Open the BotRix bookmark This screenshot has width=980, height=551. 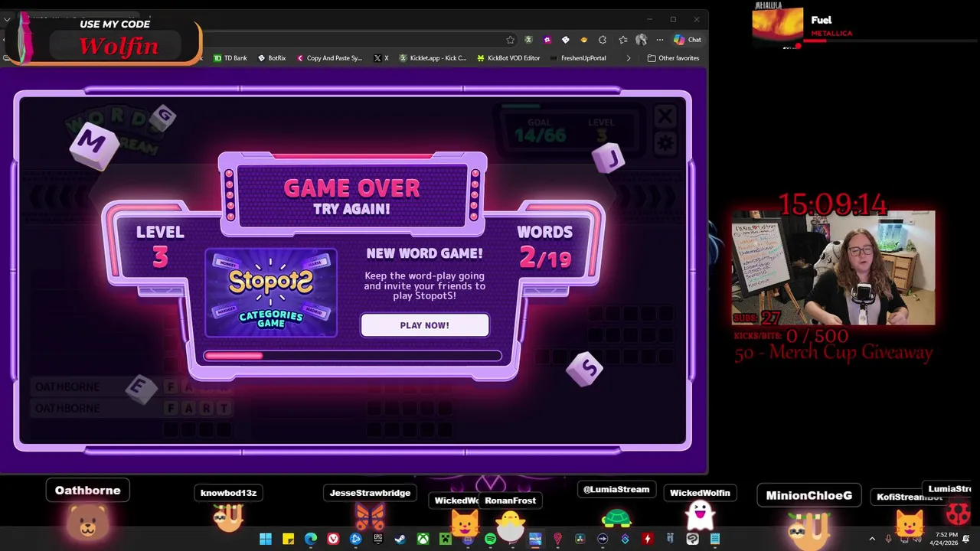tap(272, 58)
